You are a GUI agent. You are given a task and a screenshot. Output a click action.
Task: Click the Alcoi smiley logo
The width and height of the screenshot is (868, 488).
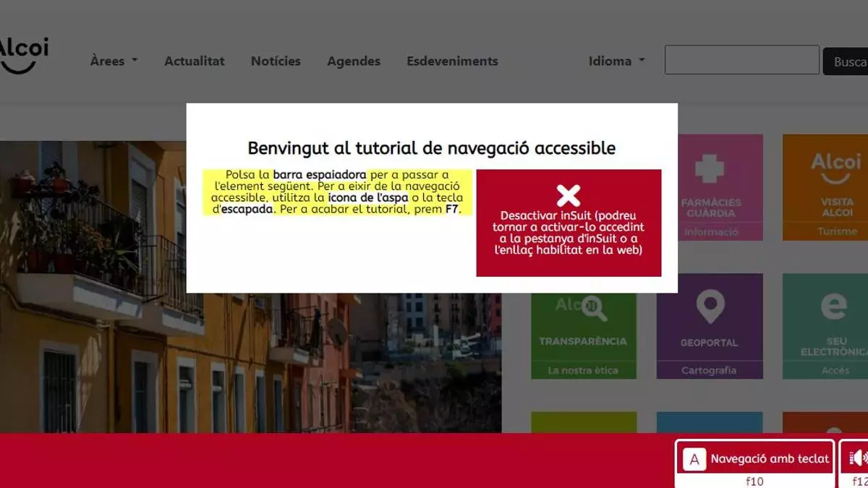[23, 56]
